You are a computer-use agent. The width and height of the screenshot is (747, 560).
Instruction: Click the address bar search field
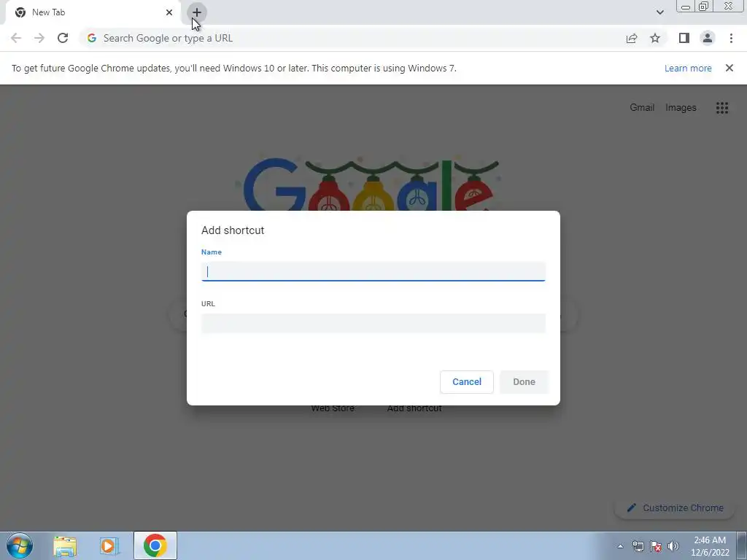point(352,38)
